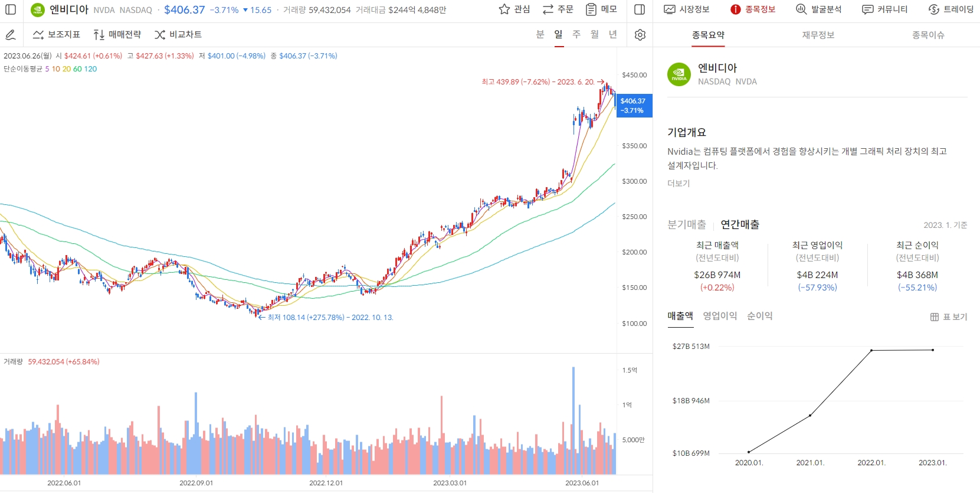980x493 pixels.
Task: Switch chart to 년 yearly interval
Action: [613, 34]
